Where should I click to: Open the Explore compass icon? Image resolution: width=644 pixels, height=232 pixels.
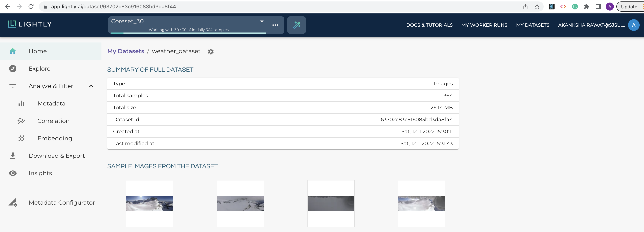click(x=13, y=68)
